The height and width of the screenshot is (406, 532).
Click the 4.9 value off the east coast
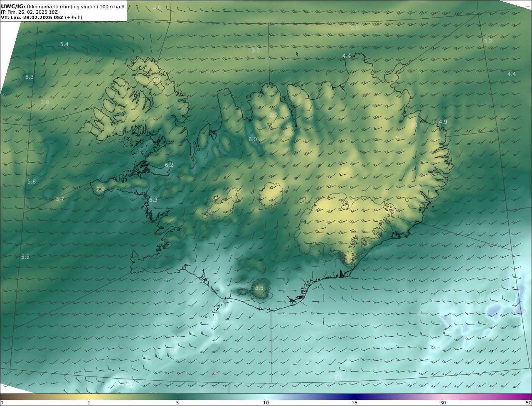[x=443, y=122]
